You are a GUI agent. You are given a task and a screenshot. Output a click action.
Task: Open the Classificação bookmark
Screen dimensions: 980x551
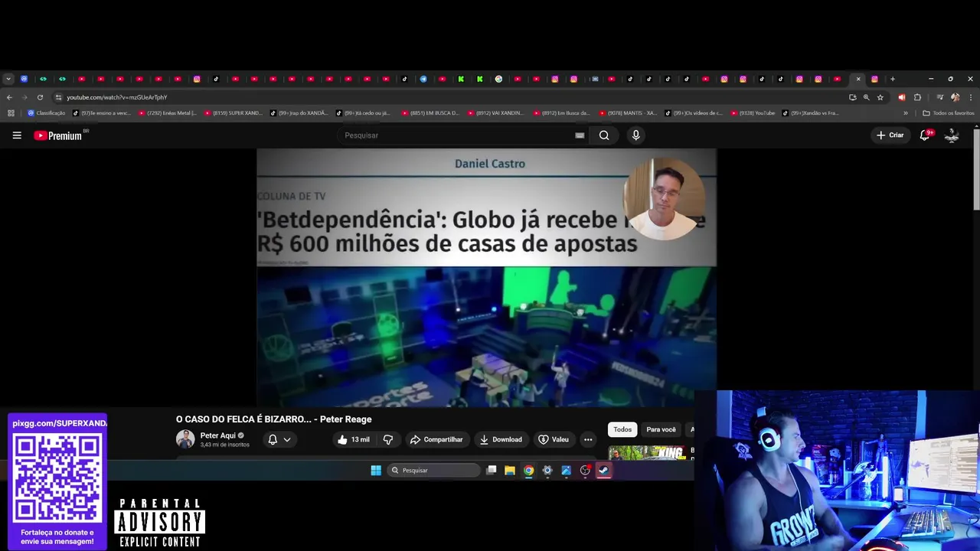coord(46,113)
